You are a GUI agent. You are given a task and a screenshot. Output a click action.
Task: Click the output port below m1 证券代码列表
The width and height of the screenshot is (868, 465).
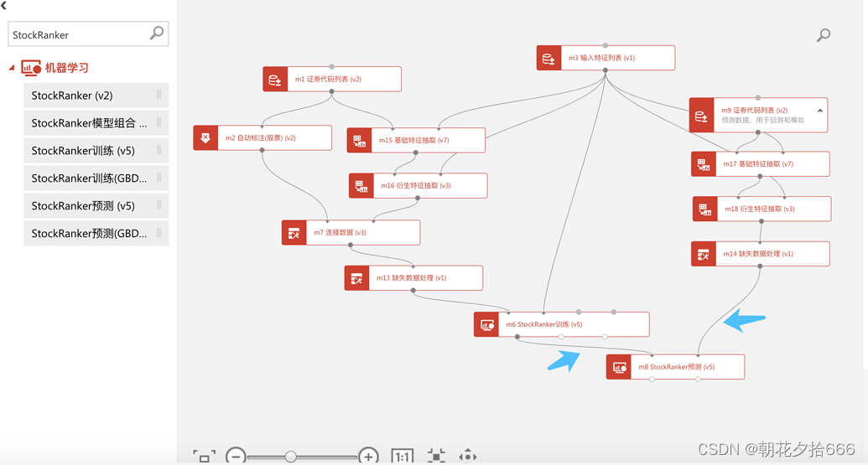331,91
